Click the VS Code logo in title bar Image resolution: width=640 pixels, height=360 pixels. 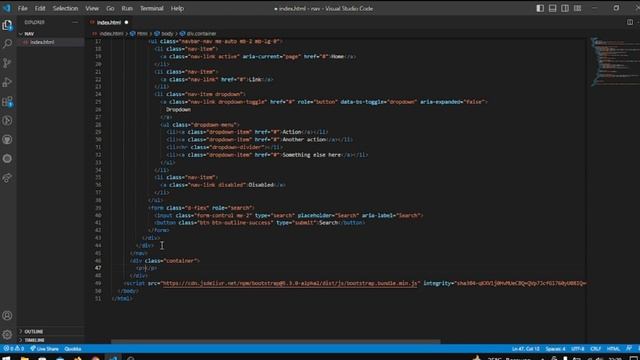[x=7, y=8]
